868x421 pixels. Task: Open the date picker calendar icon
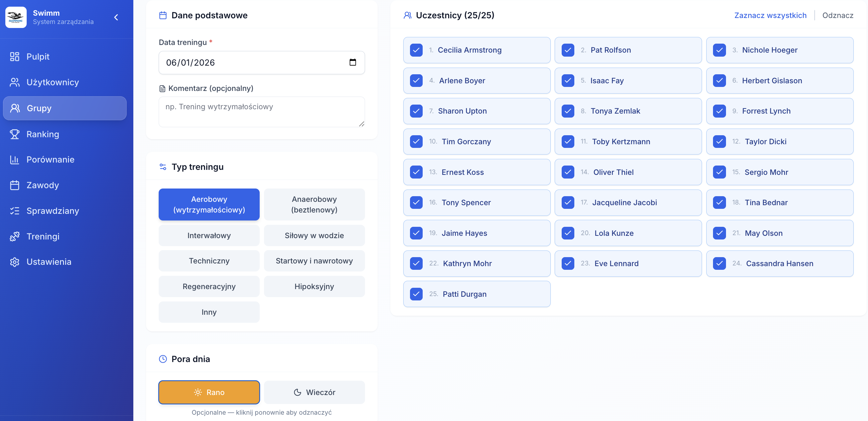click(x=352, y=62)
